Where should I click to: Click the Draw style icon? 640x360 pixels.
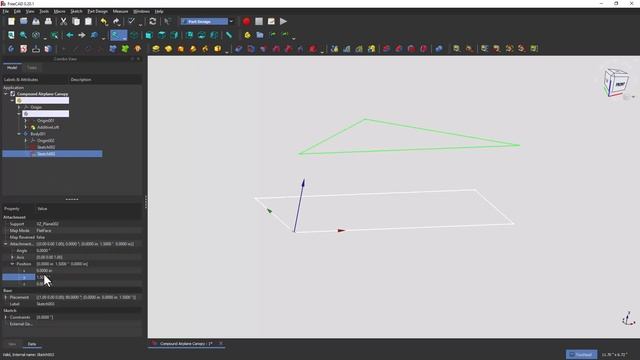36,35
